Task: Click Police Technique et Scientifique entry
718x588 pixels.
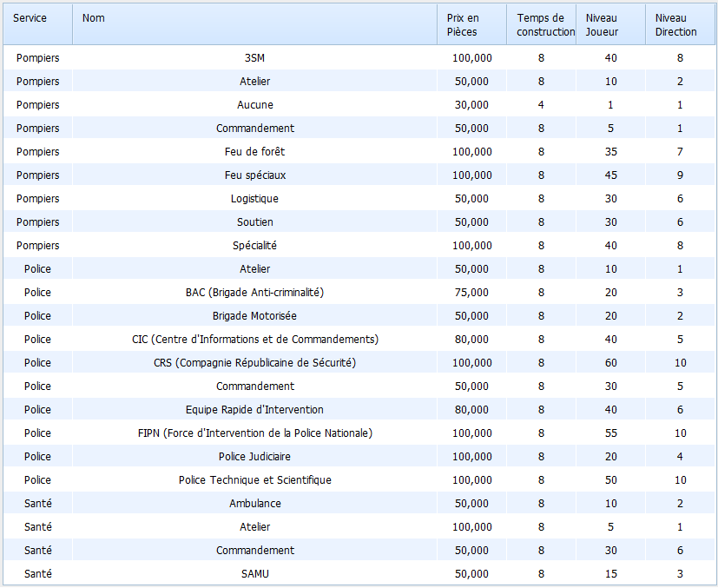Action: (x=255, y=480)
